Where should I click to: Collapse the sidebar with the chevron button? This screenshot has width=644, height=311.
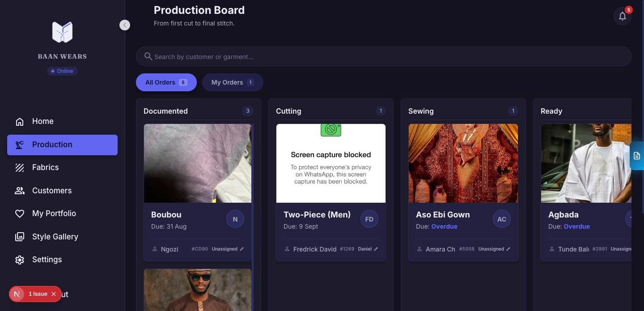[x=125, y=25]
